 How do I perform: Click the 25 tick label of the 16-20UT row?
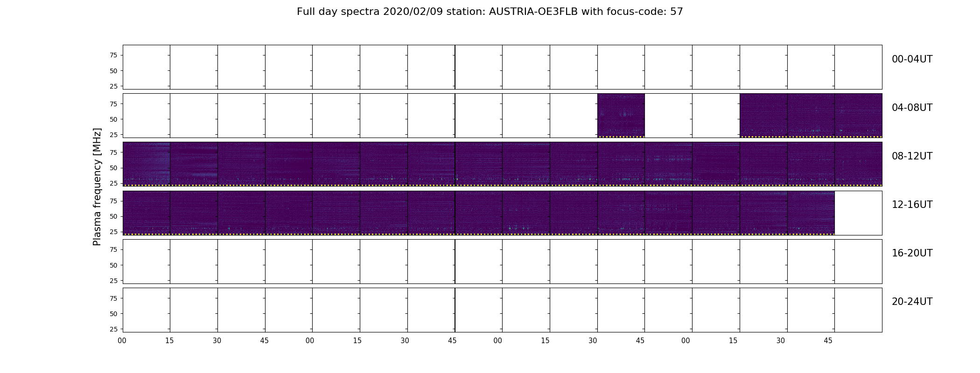point(113,281)
